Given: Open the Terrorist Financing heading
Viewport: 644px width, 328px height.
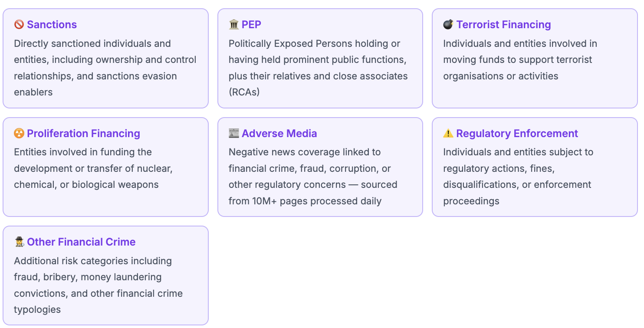Looking at the screenshot, I should point(503,25).
